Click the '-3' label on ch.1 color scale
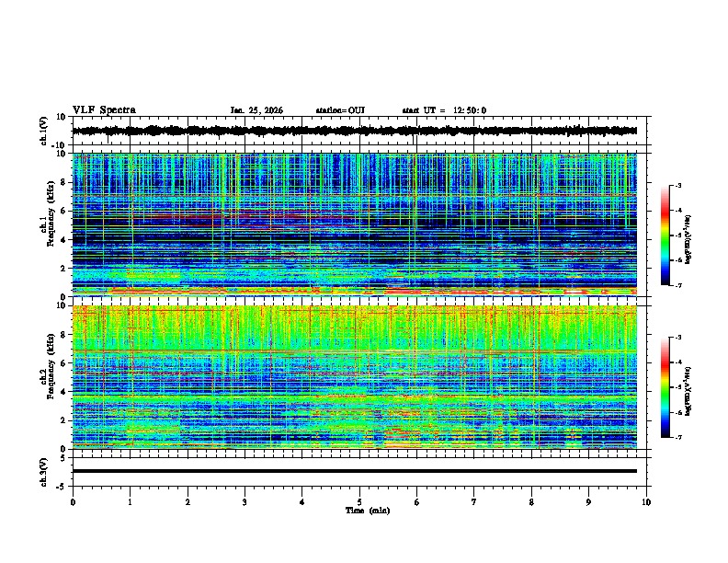Screen dimensions: 728x563 677,185
